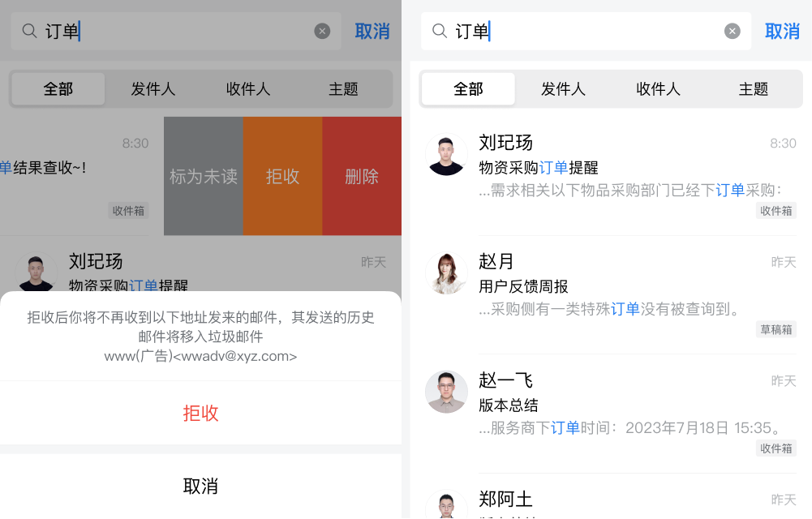Tap 草稿箱 tag on 赵月 email
Image resolution: width=812 pixels, height=519 pixels.
(776, 329)
